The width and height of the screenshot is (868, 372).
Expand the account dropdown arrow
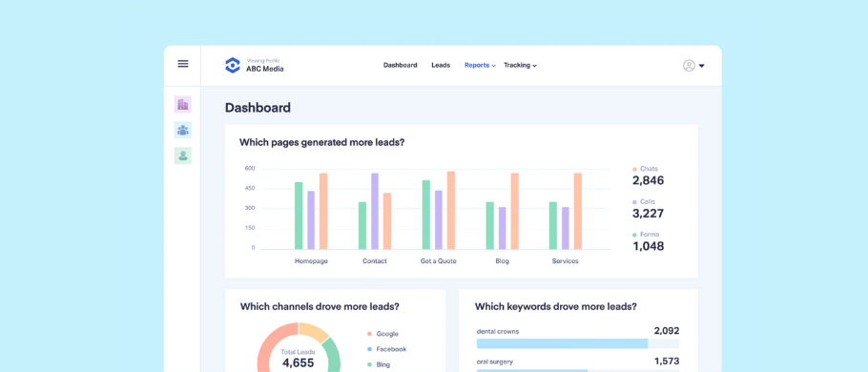click(701, 66)
